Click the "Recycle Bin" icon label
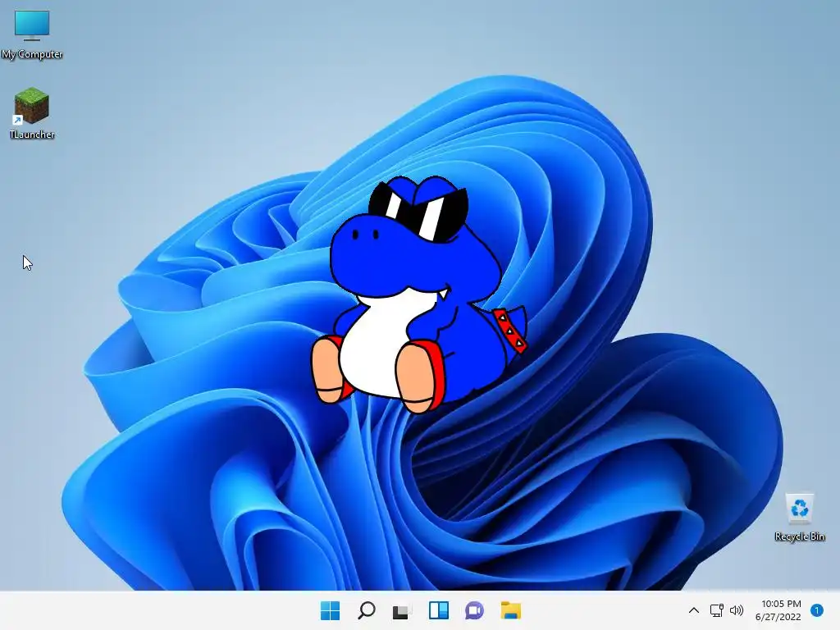This screenshot has height=630, width=840. [799, 536]
